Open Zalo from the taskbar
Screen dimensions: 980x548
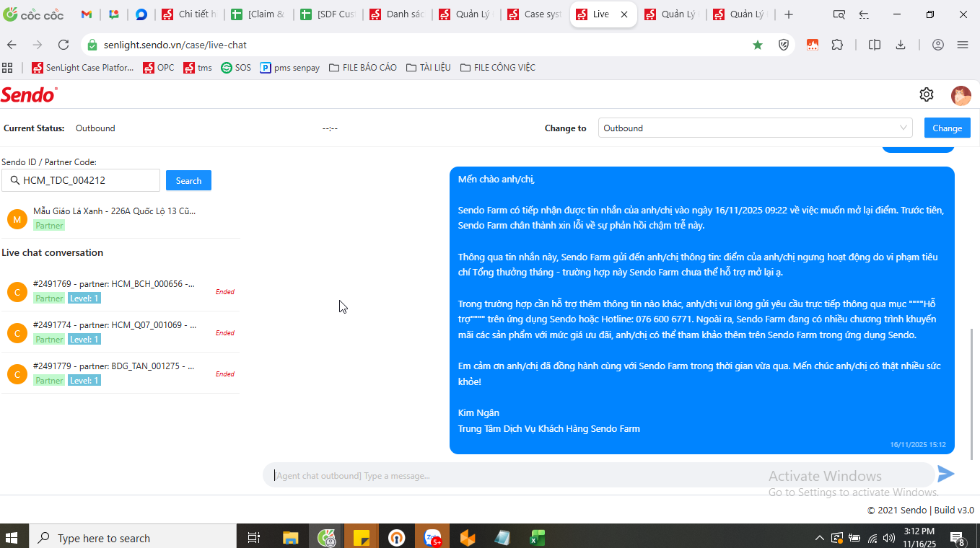tap(433, 538)
